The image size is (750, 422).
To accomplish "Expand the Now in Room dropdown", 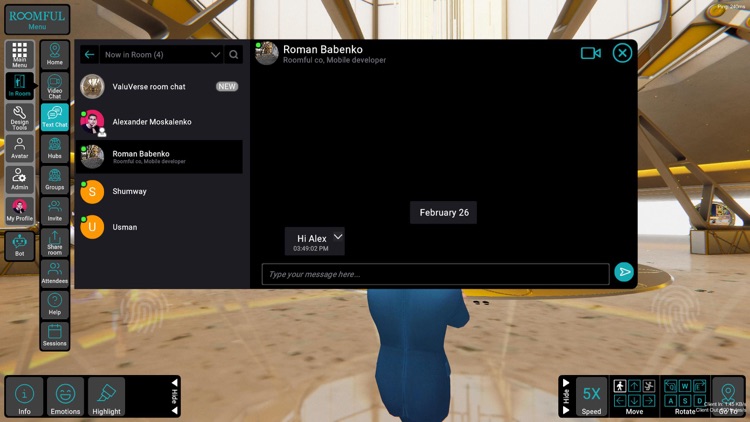I will click(x=216, y=55).
